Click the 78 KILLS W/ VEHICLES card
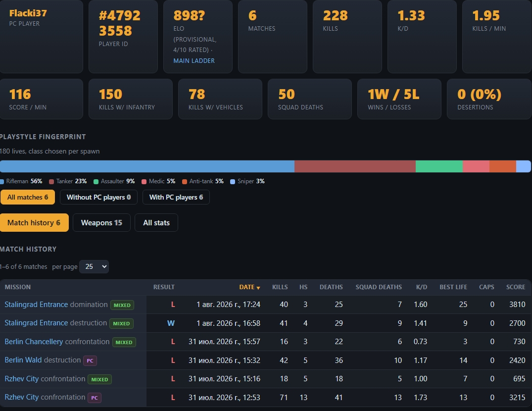This screenshot has height=411, width=532. tap(220, 99)
